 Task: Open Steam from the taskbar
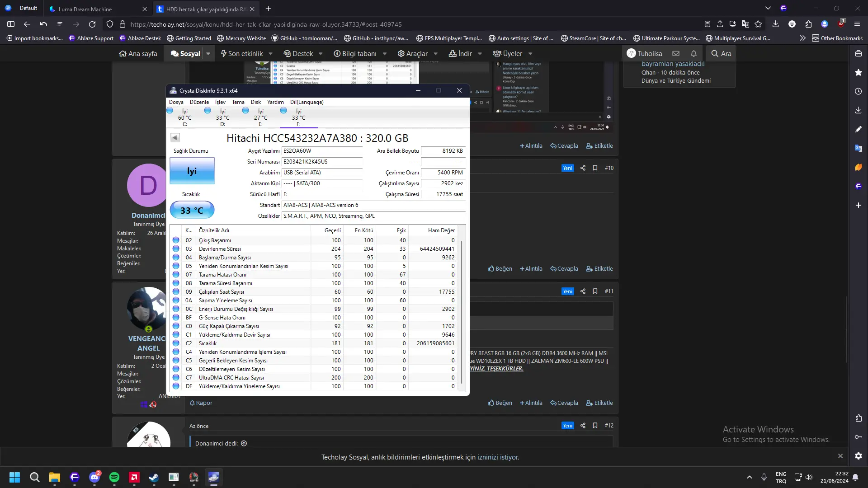click(x=154, y=477)
